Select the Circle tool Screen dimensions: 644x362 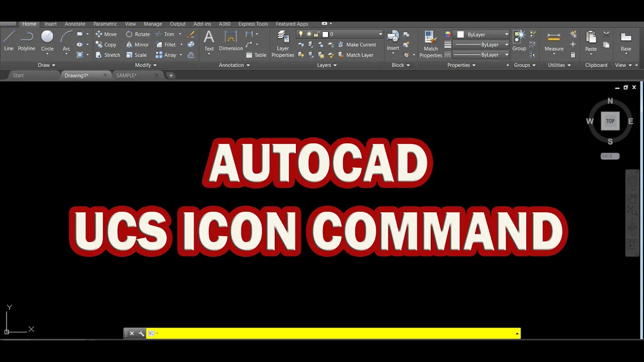pyautogui.click(x=47, y=40)
